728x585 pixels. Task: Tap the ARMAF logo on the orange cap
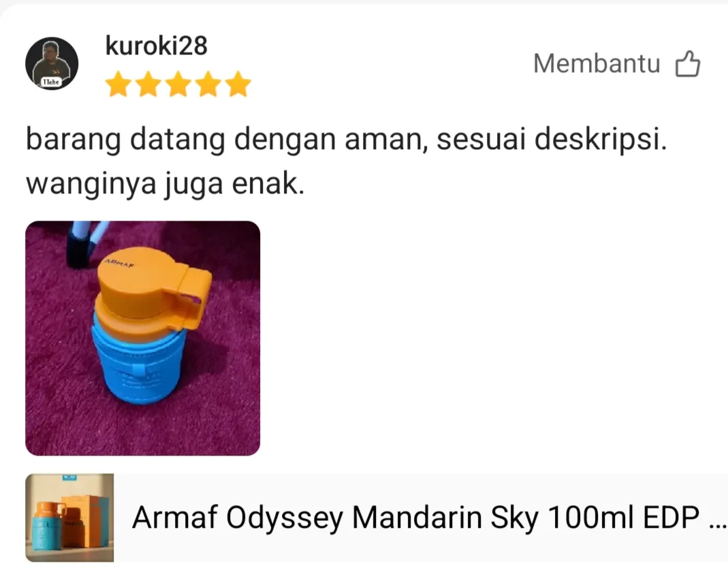119,264
